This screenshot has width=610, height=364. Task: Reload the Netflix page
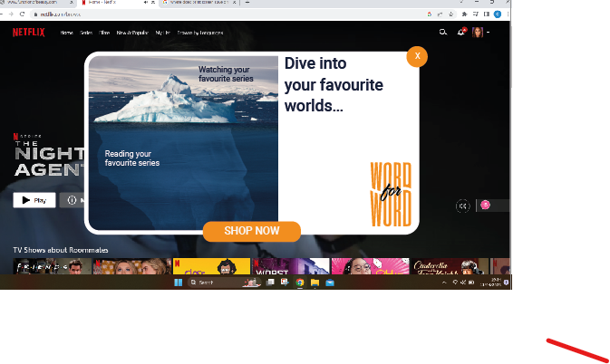22,14
